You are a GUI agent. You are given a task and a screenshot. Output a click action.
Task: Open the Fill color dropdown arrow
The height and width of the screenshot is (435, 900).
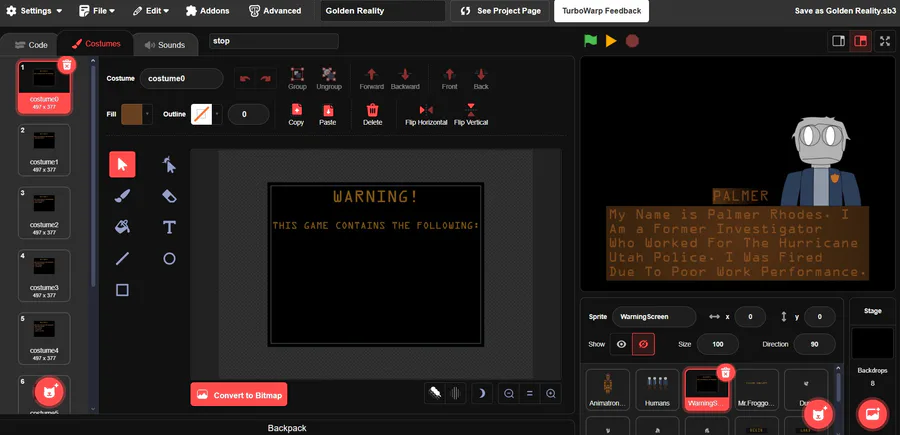[x=148, y=114]
